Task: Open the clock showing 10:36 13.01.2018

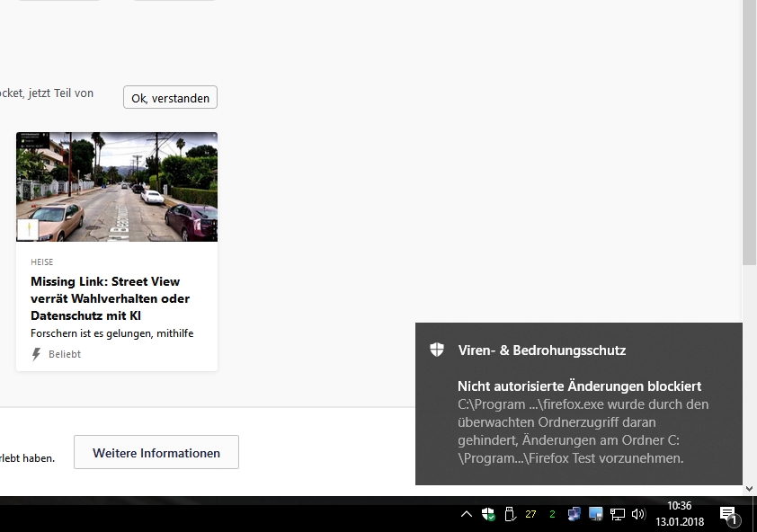Action: [680, 514]
